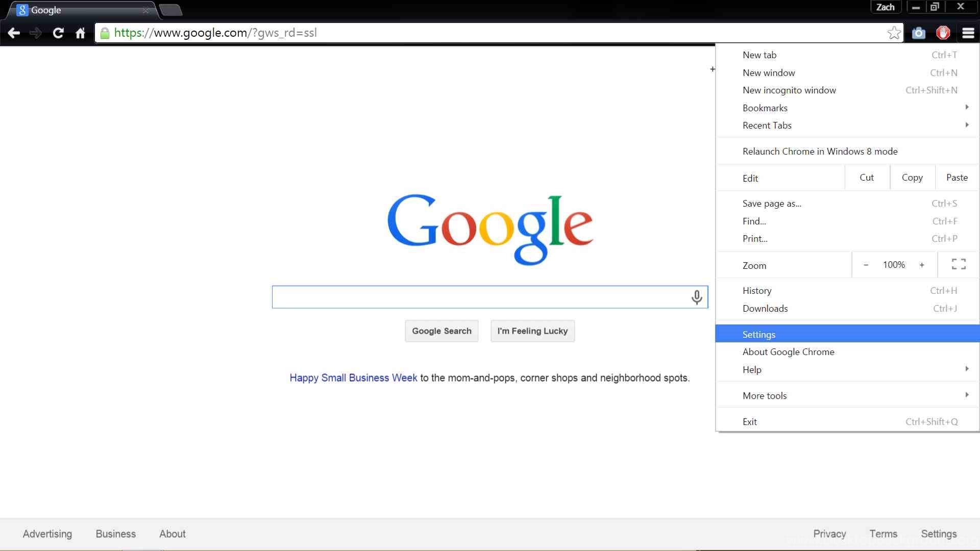Click the home button icon

(x=80, y=33)
